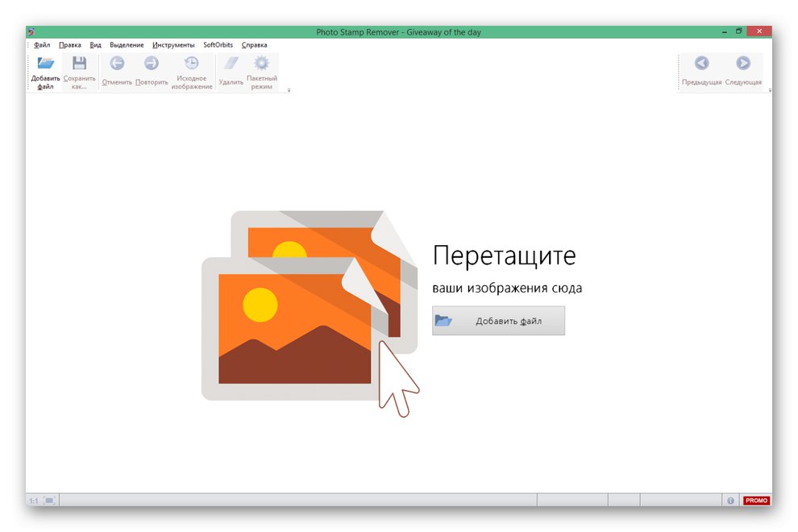Open the Правка menu
798x532 pixels.
click(x=69, y=45)
